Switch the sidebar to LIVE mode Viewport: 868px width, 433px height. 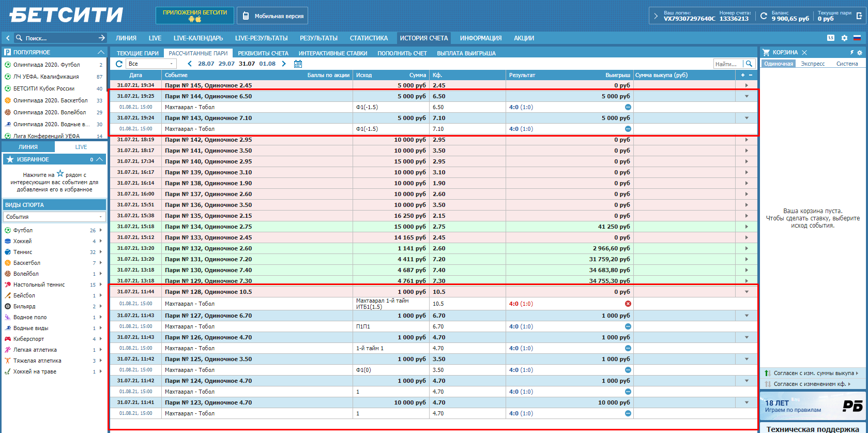[81, 147]
